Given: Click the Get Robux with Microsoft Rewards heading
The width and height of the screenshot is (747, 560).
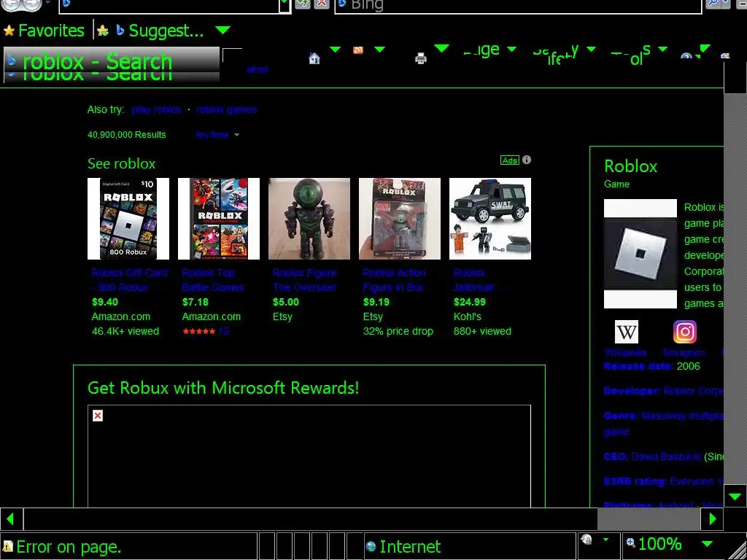Looking at the screenshot, I should (x=223, y=388).
